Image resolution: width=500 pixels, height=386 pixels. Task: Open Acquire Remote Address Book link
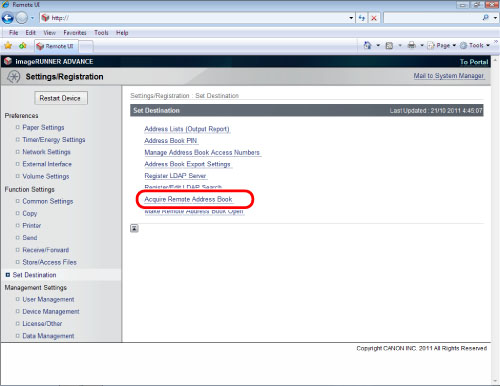188,199
